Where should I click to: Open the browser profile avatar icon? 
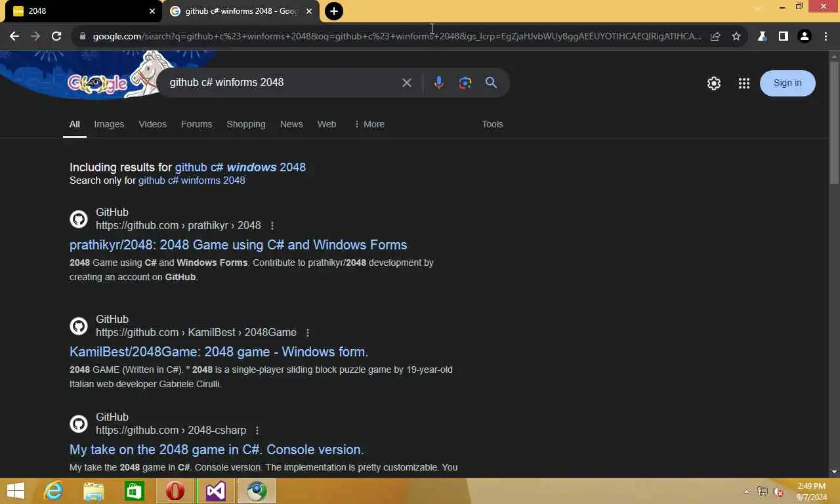pos(805,36)
